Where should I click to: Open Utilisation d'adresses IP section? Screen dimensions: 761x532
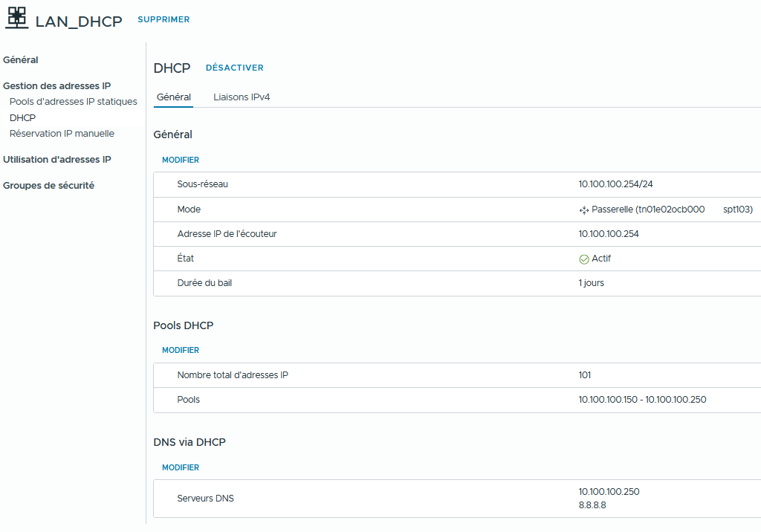[56, 160]
